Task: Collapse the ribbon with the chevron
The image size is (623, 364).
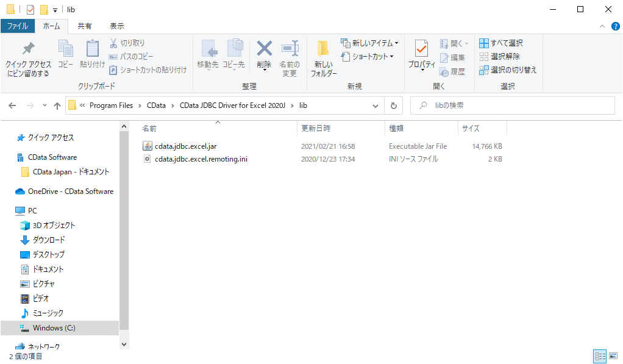Action: click(x=602, y=26)
